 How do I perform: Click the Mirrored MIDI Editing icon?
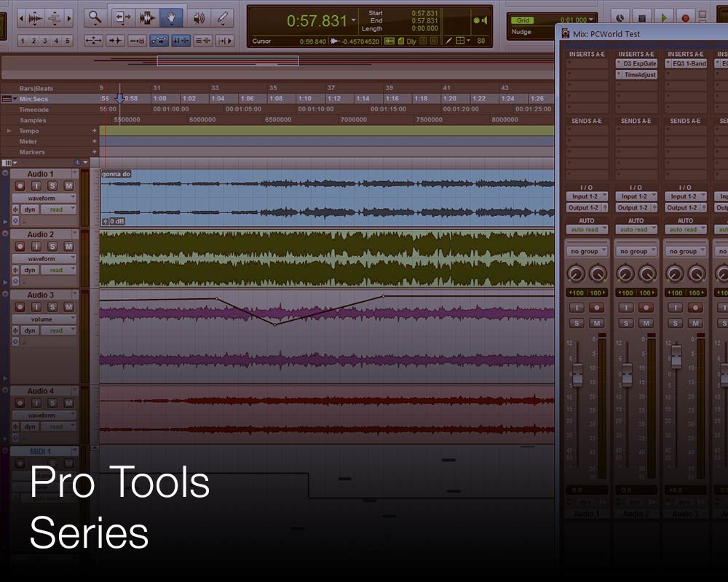click(x=137, y=41)
